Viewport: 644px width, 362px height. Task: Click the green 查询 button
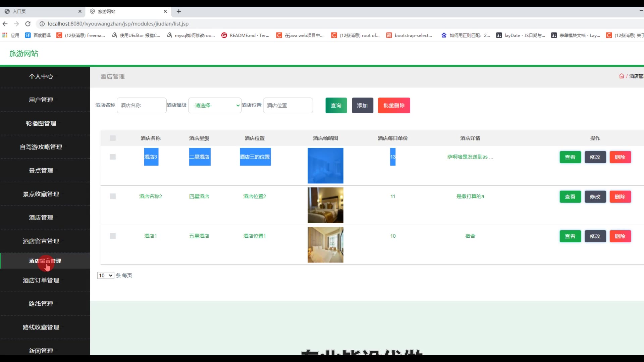tap(336, 105)
